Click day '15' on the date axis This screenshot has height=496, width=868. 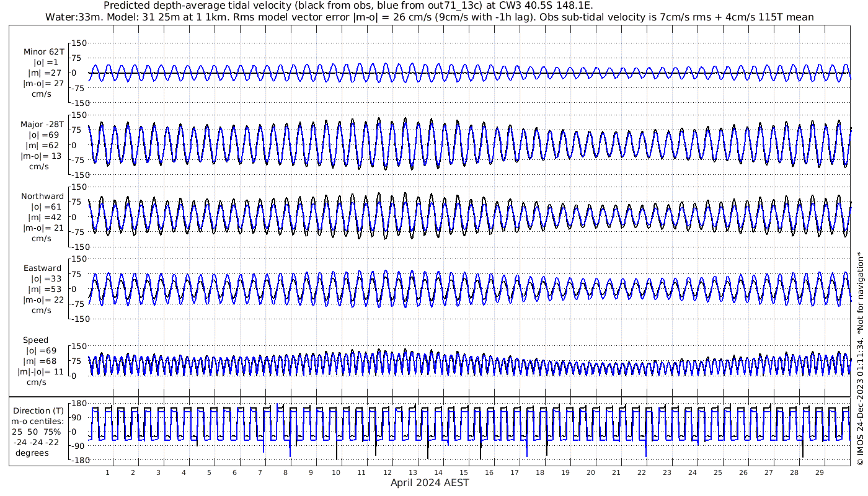(463, 472)
